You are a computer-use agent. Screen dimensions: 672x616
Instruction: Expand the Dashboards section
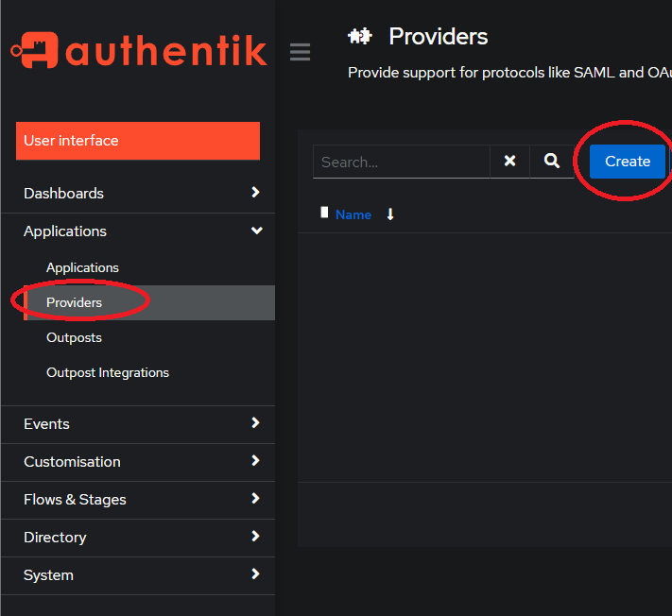[138, 193]
